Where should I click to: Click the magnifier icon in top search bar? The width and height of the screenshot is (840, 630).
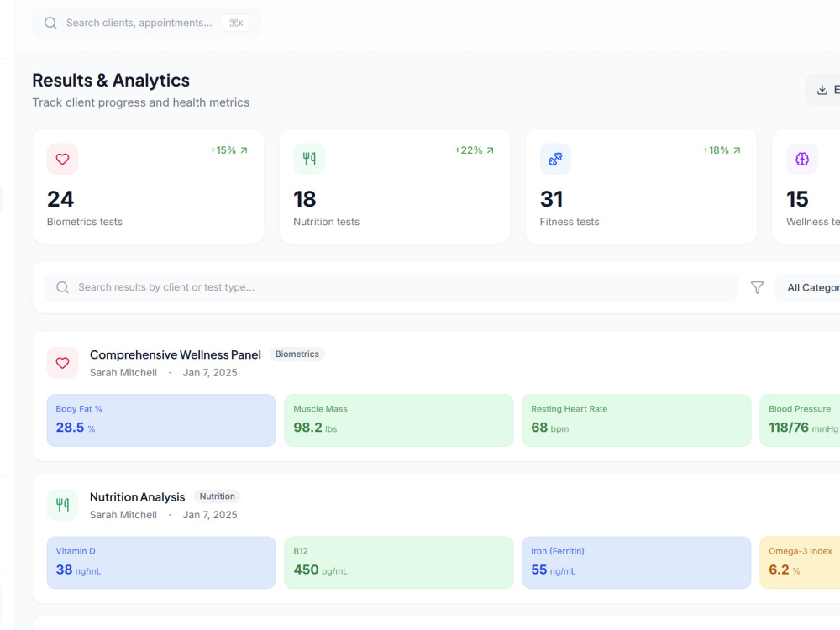pyautogui.click(x=50, y=23)
